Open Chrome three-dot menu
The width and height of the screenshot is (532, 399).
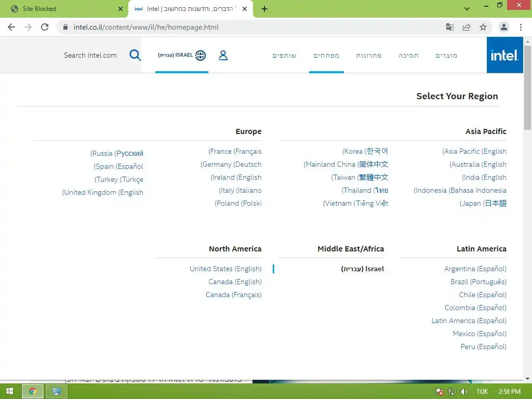[521, 27]
